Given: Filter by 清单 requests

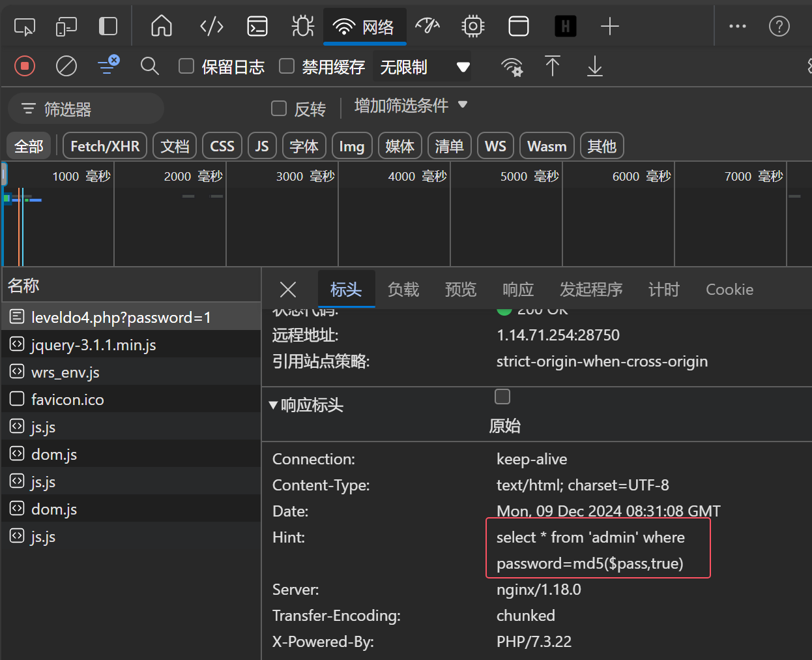Looking at the screenshot, I should tap(450, 146).
